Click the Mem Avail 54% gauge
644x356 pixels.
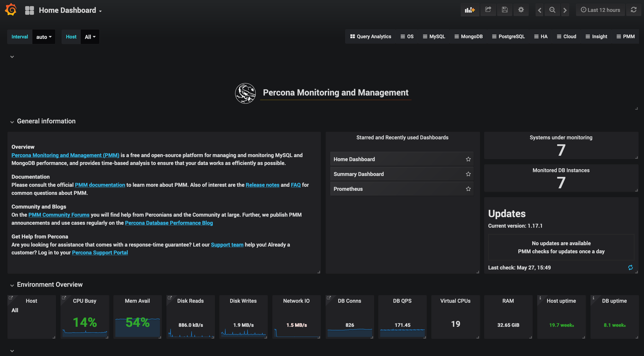pos(137,322)
